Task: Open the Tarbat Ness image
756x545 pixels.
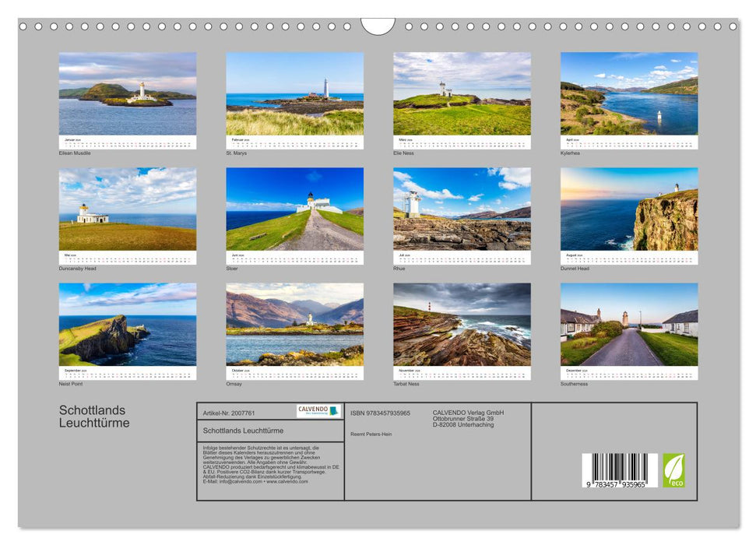Action: (462, 325)
